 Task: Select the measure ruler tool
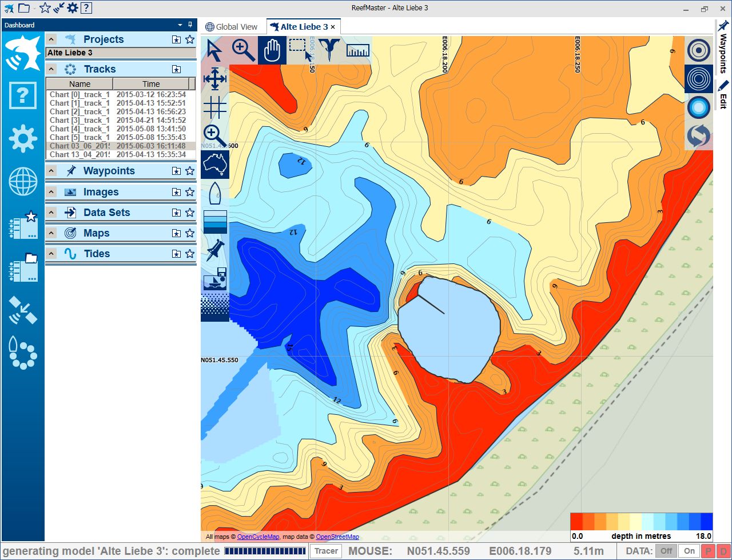tap(358, 50)
